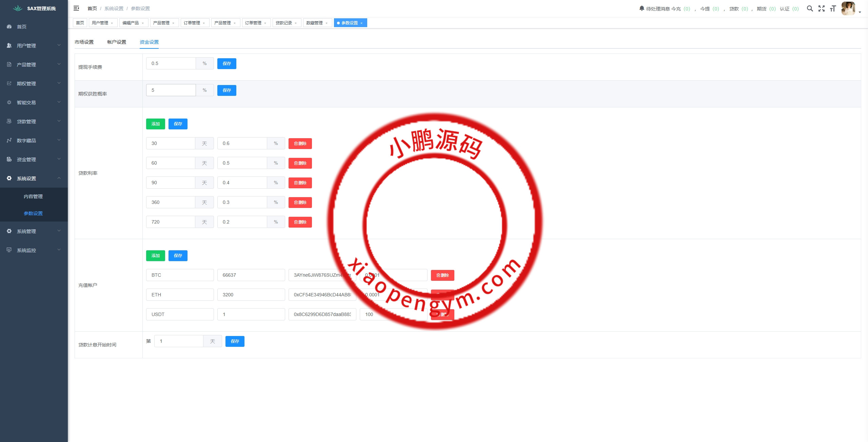The width and height of the screenshot is (868, 442).
Task: Click 添加 to add a loan rate row
Action: [155, 124]
